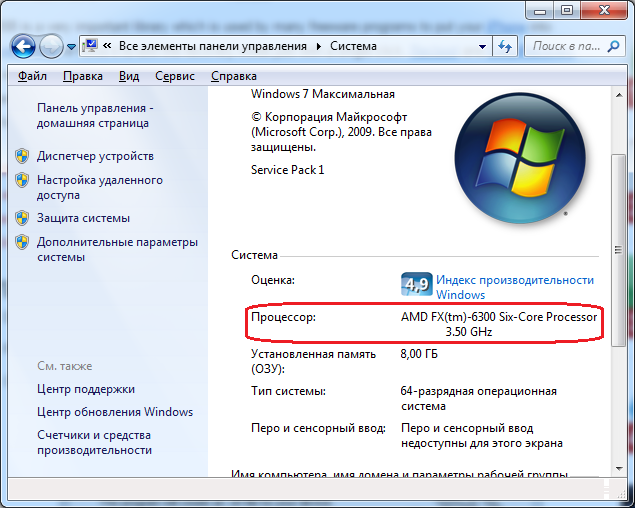635x508 pixels.
Task: Click the vertical scrollbar down arrow
Action: pos(619,469)
